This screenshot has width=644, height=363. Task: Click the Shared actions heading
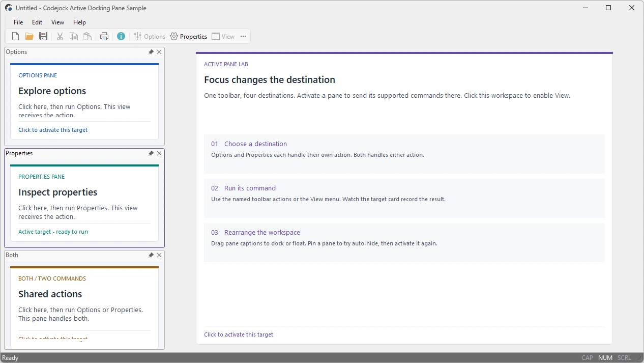point(50,294)
